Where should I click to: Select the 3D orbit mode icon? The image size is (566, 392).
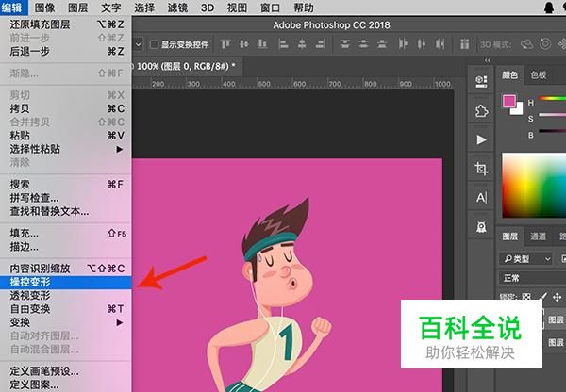(527, 44)
